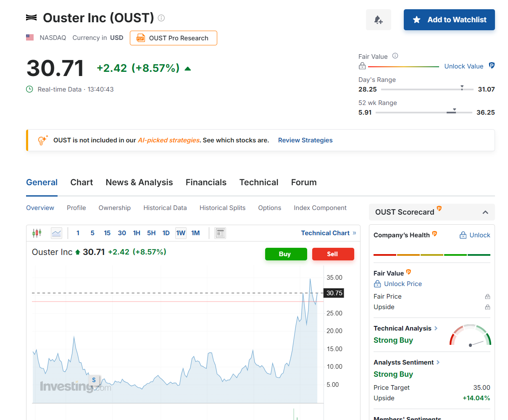Click the S split marker on chart
Image resolution: width=508 pixels, height=420 pixels.
[x=94, y=380]
